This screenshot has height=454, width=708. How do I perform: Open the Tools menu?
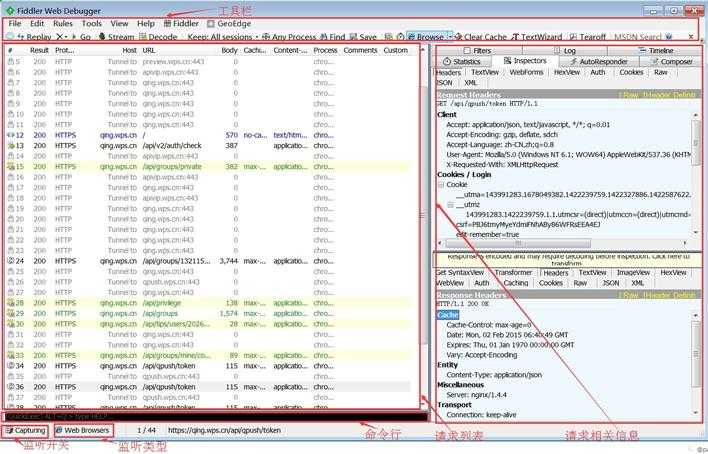point(92,23)
